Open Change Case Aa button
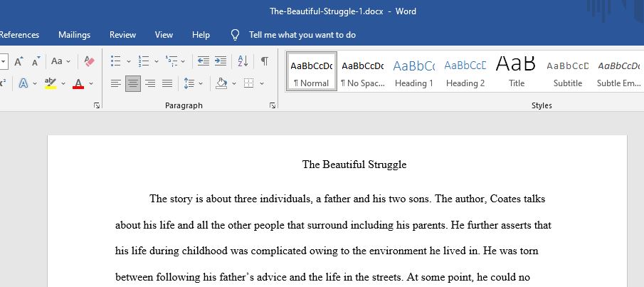Image resolution: width=644 pixels, height=287 pixels. [57, 62]
